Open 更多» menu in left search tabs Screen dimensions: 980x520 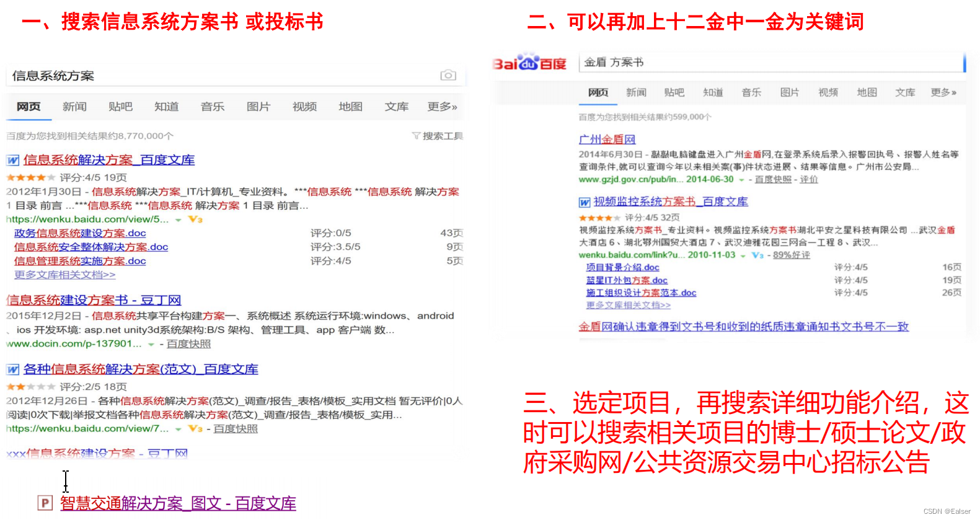[x=442, y=107]
